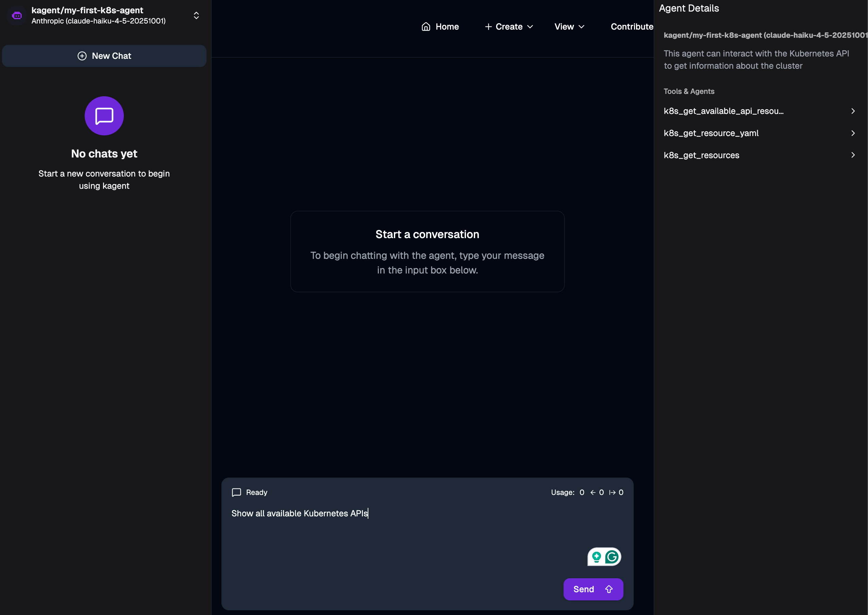Click the Ready status chat icon
The height and width of the screenshot is (615, 868).
coord(236,492)
